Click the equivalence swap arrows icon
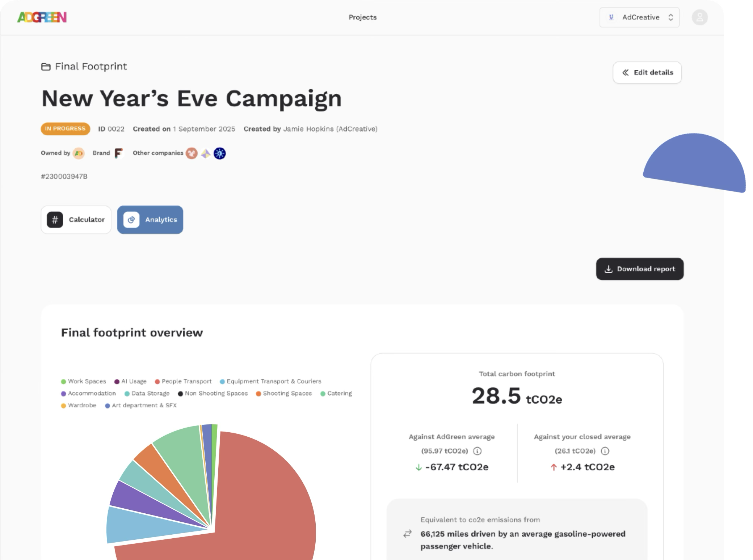The width and height of the screenshot is (753, 560). [x=408, y=534]
